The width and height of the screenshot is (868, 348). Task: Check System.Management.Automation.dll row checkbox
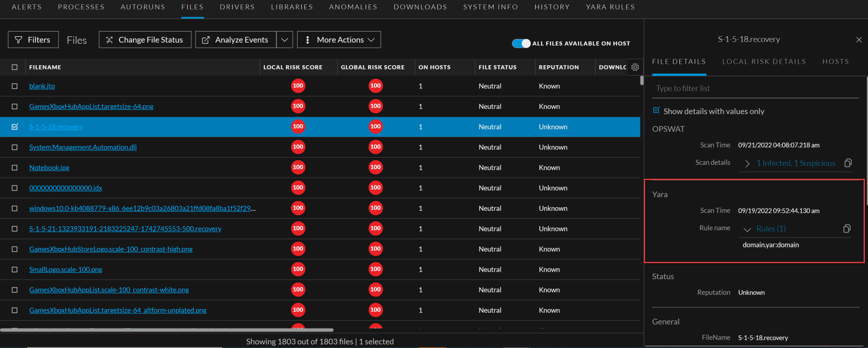15,147
